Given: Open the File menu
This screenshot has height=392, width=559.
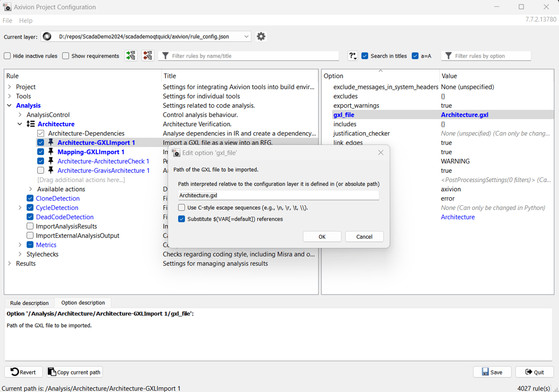Looking at the screenshot, I should 7,20.
